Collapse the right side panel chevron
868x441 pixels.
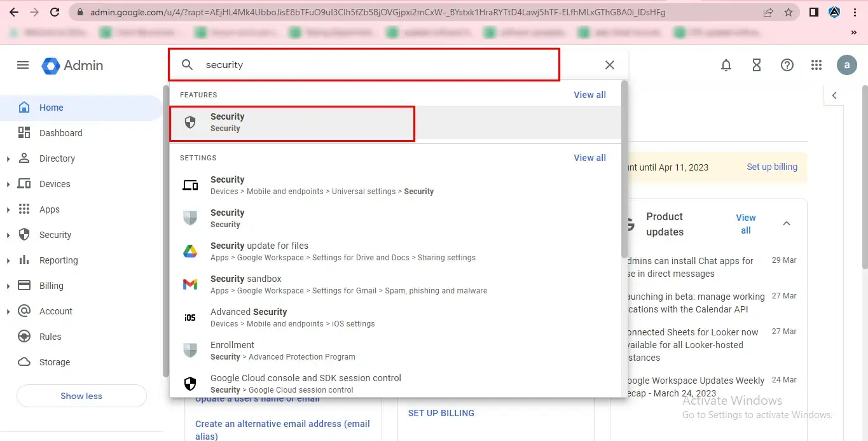pyautogui.click(x=834, y=95)
